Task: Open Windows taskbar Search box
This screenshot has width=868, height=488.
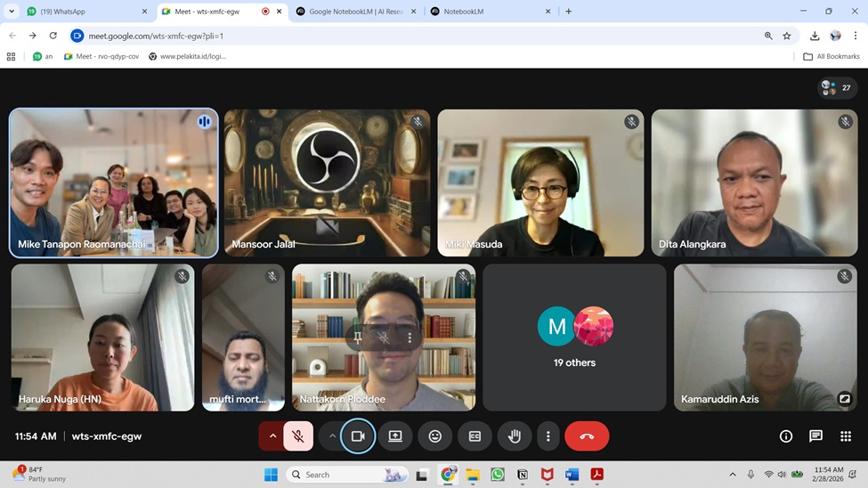Action: tap(343, 475)
